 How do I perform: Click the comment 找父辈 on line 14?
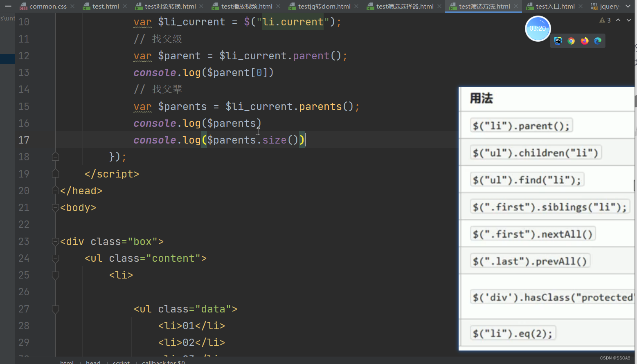click(158, 89)
